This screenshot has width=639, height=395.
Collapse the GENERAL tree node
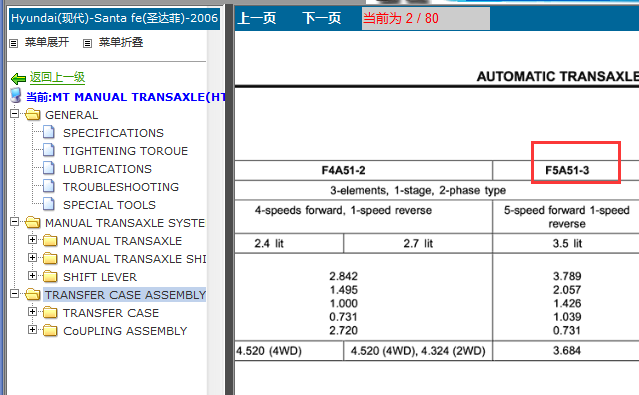14,114
